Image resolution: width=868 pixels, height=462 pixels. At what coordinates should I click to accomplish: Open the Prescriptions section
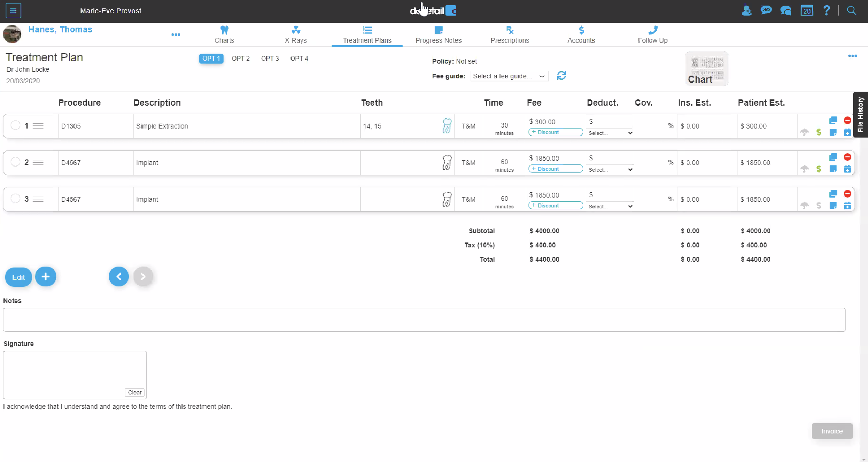click(x=510, y=34)
